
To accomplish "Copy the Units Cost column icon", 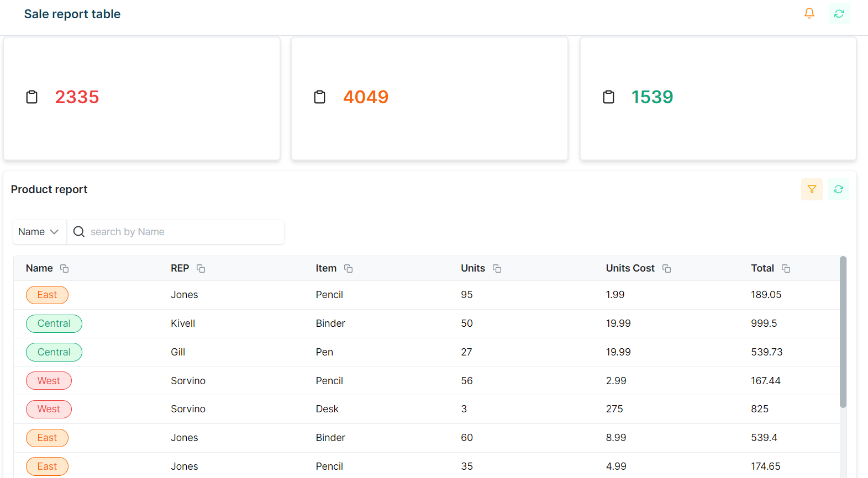I will coord(667,268).
